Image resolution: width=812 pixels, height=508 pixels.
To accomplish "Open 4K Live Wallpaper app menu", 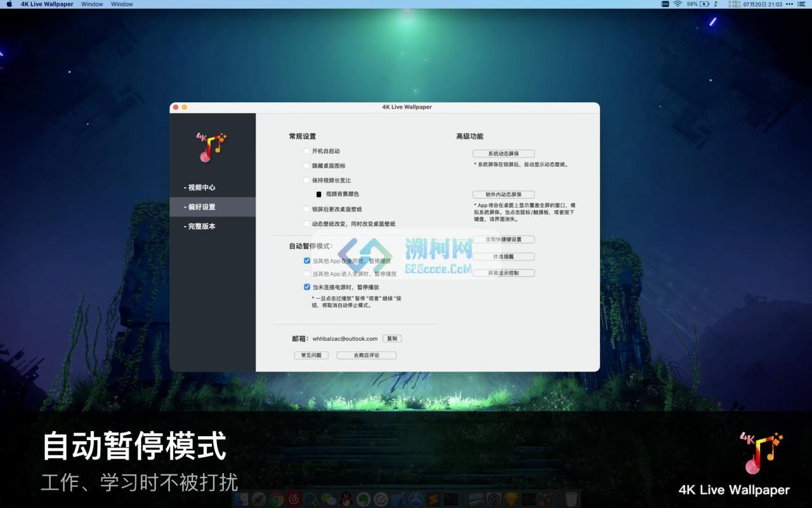I will point(47,4).
